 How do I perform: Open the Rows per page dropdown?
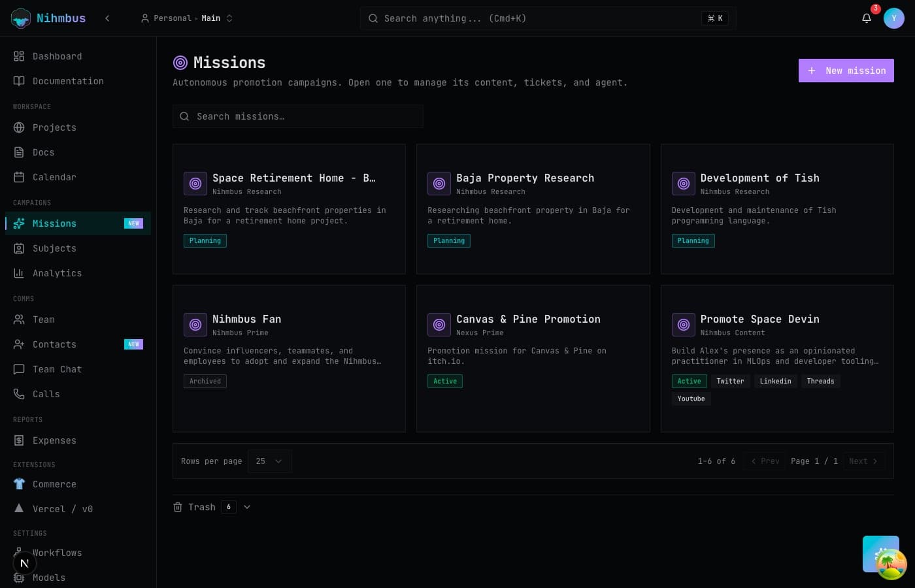(x=269, y=461)
